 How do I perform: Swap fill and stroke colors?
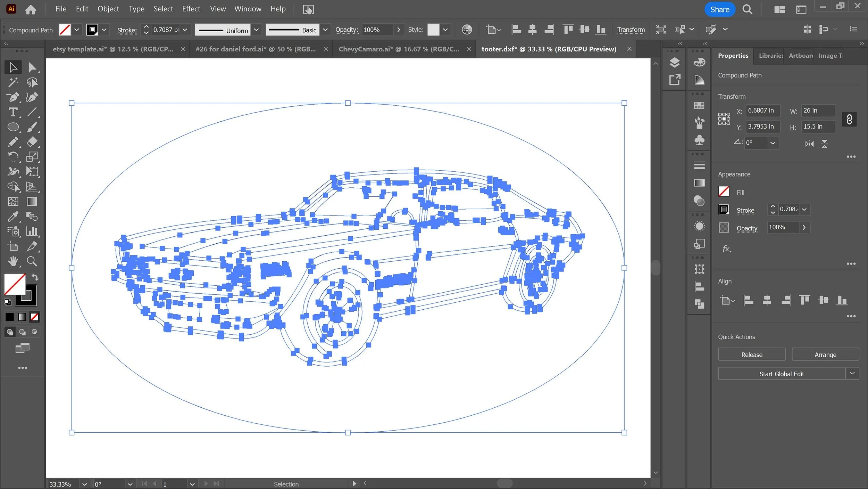click(35, 277)
